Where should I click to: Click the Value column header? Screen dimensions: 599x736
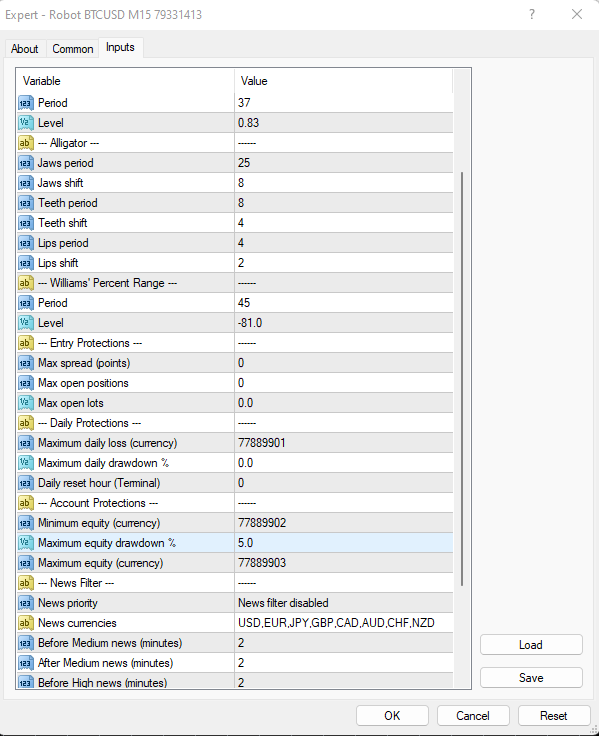click(344, 81)
